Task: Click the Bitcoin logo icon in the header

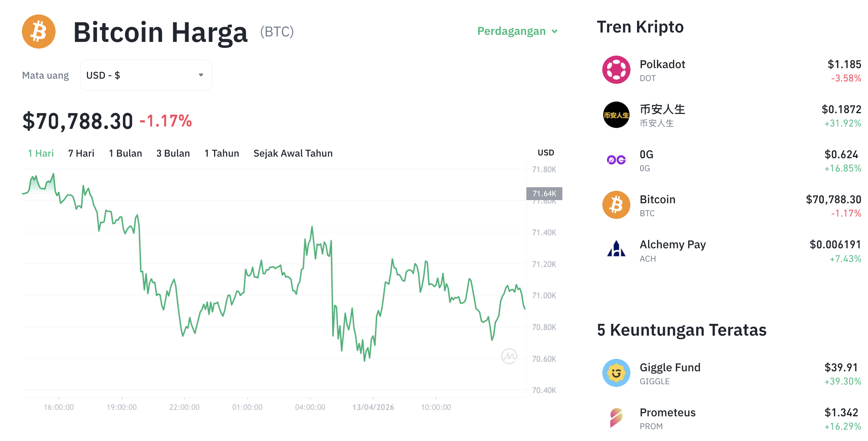Action: [x=39, y=31]
